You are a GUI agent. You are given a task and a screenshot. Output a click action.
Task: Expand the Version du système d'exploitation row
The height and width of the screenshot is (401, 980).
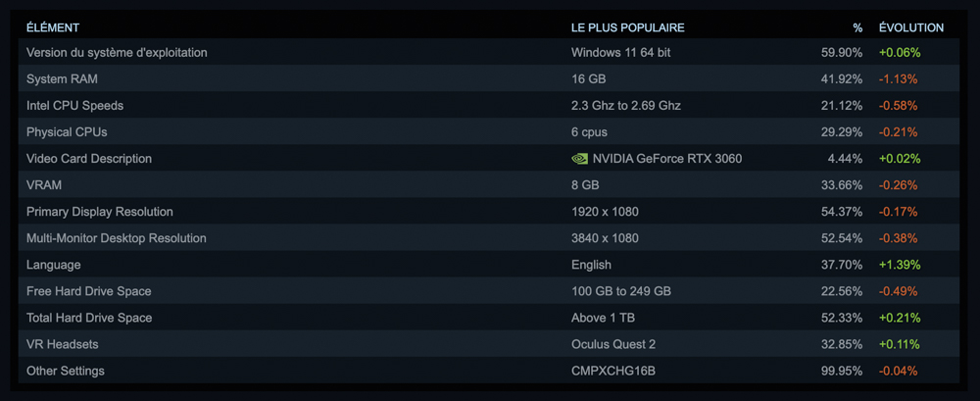click(x=489, y=53)
